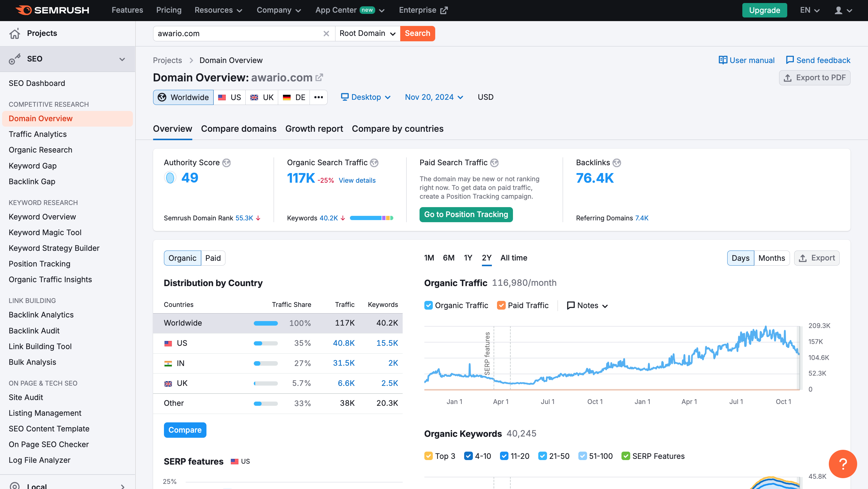Click the US 35% traffic share bar
868x489 pixels.
coord(266,343)
